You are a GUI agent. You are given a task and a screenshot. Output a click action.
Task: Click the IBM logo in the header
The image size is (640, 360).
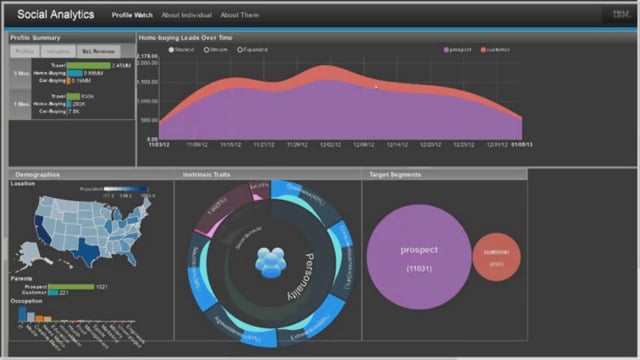click(621, 15)
